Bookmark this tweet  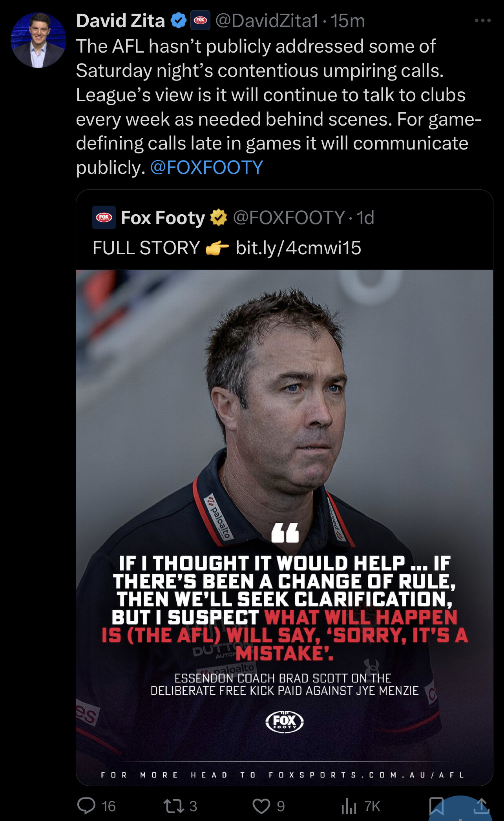(x=436, y=806)
